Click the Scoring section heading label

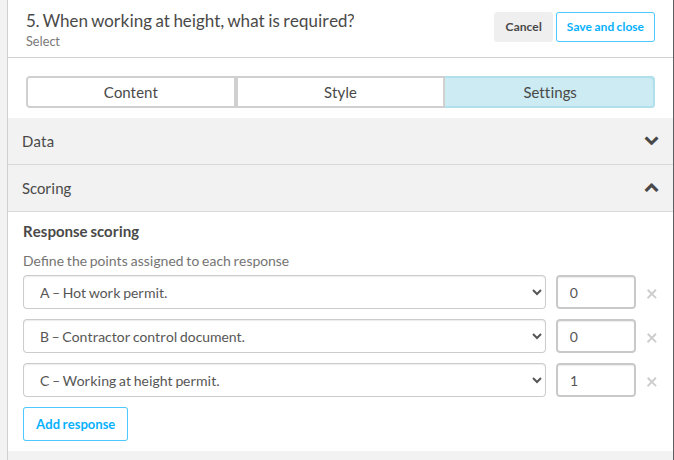click(x=47, y=189)
